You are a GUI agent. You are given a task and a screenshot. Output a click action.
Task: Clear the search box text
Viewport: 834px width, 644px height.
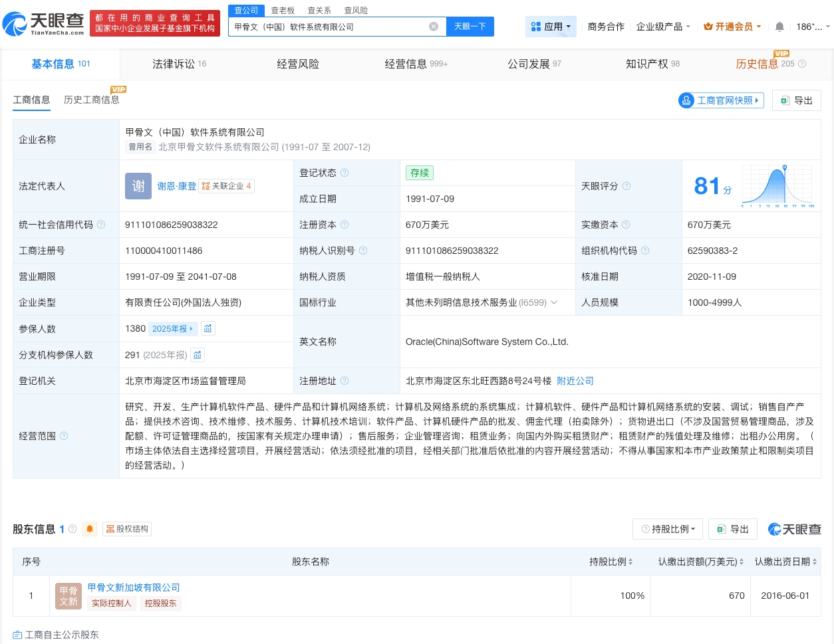[434, 27]
